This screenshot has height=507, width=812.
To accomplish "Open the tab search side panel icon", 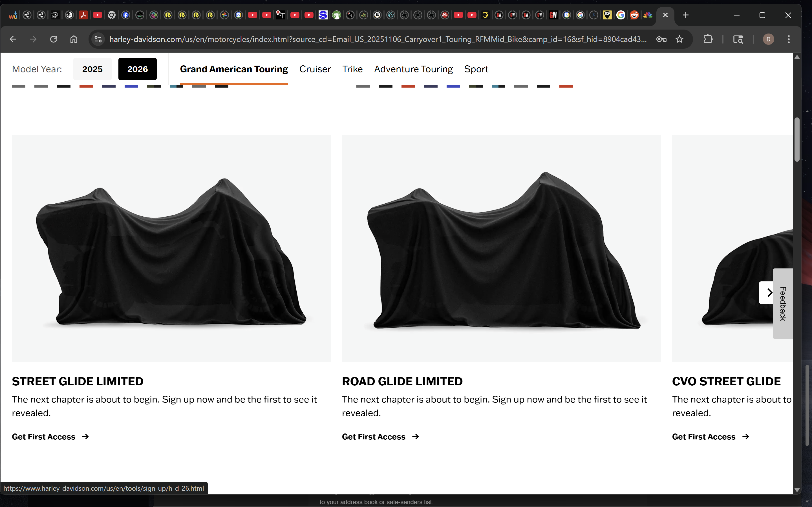I will point(738,39).
